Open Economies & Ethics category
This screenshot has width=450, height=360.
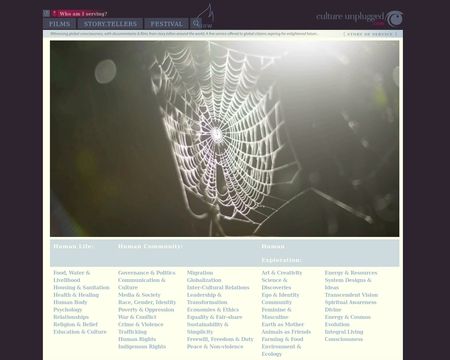[213, 309]
